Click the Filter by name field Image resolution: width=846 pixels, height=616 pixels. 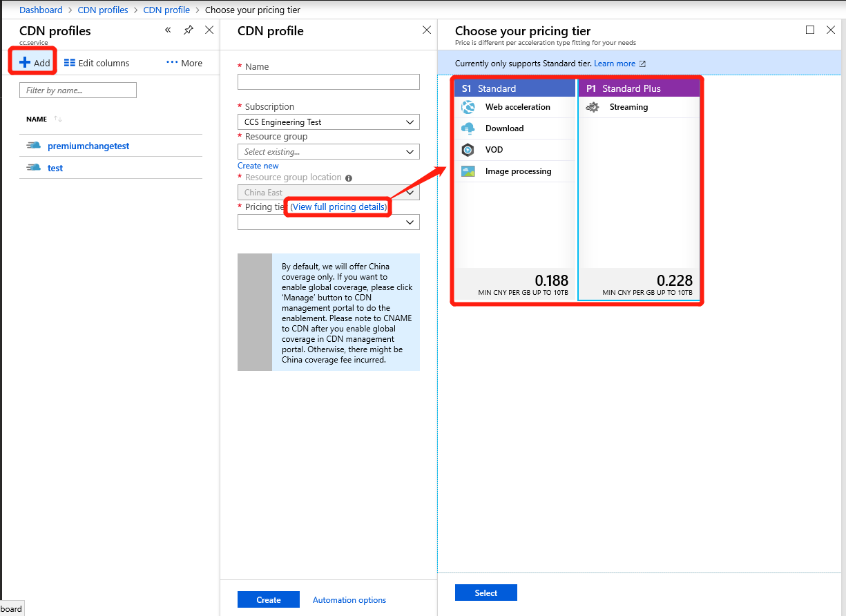(x=78, y=90)
